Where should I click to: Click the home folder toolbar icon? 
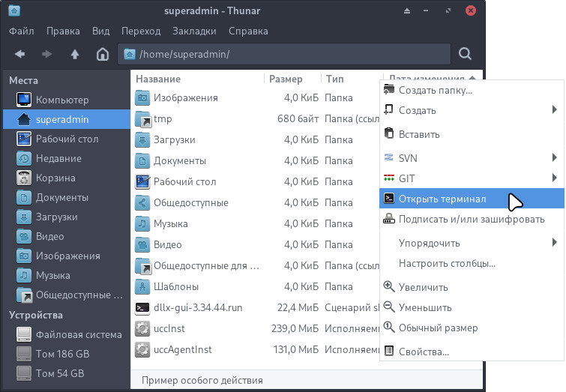tap(103, 54)
